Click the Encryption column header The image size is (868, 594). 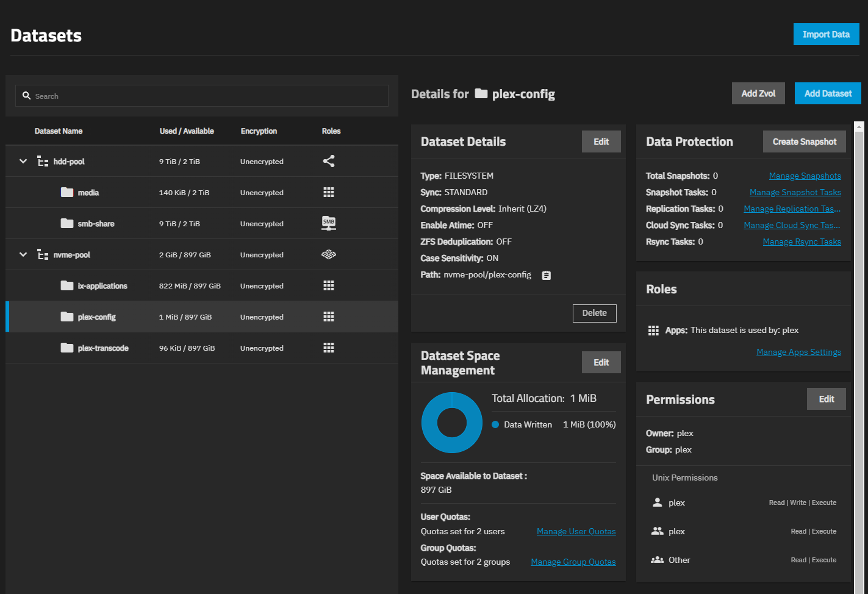click(259, 131)
